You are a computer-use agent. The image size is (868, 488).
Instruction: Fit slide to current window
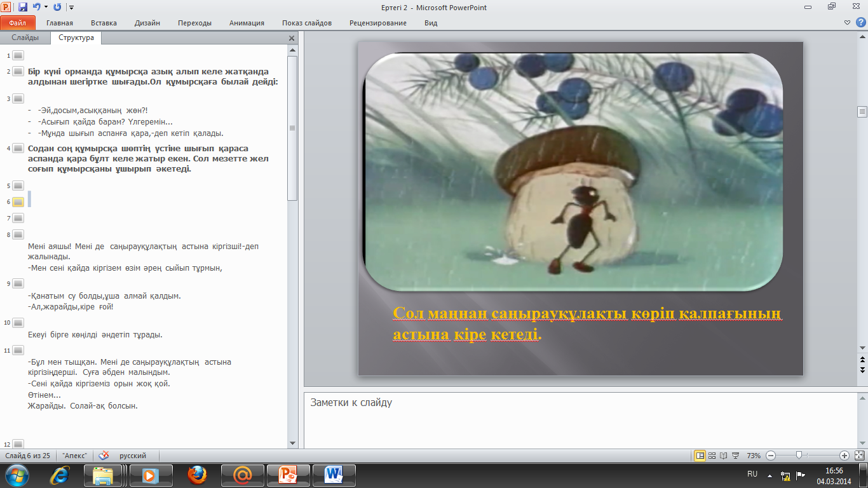point(860,456)
